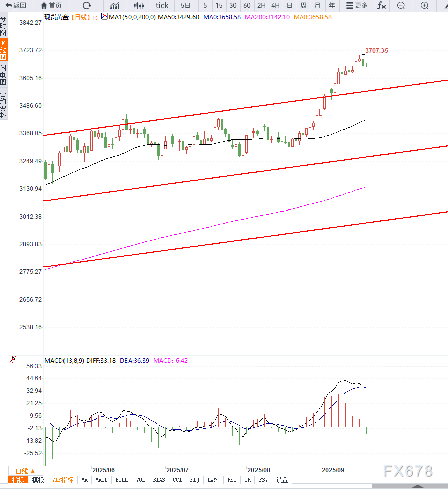Image resolution: width=448 pixels, height=489 pixels.
Task: Toggle the tick chart mode
Action: point(162,6)
